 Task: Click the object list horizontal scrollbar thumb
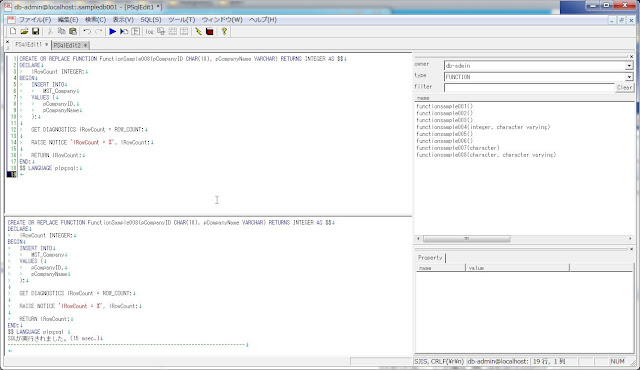[x=467, y=239]
